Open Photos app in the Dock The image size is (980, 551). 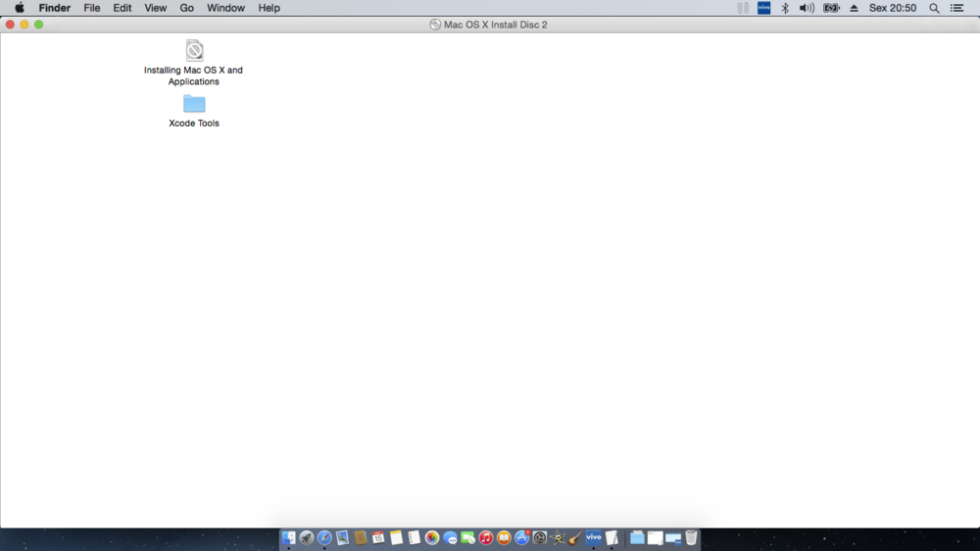click(x=432, y=538)
